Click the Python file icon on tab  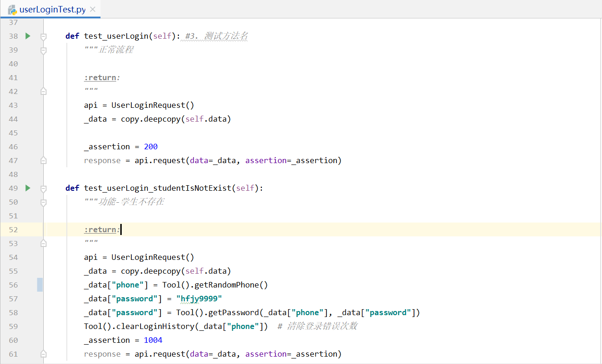click(12, 10)
